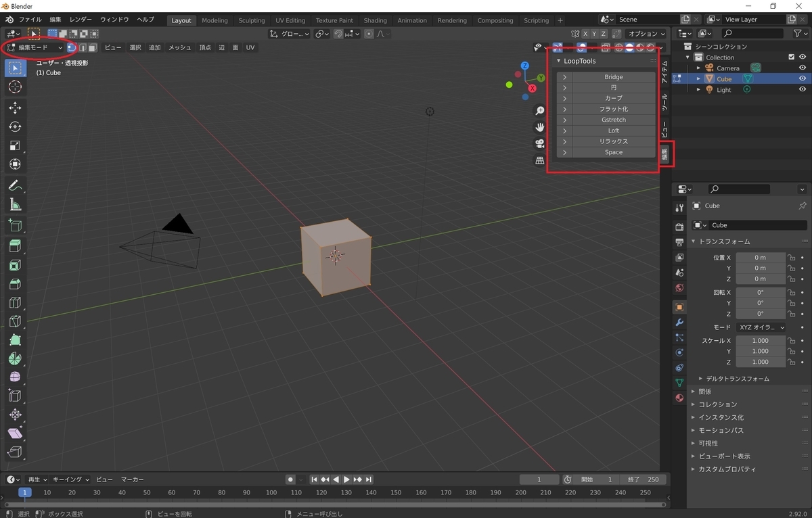
Task: Open the Material properties tab
Action: pyautogui.click(x=679, y=398)
